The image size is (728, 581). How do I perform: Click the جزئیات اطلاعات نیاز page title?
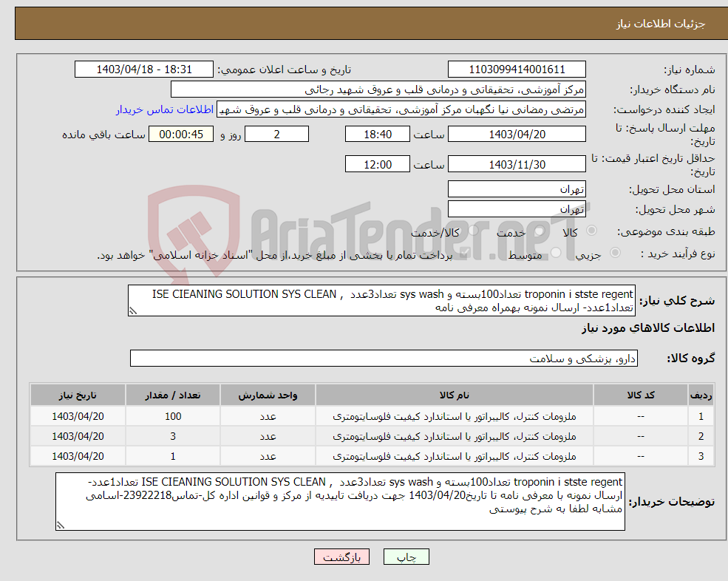click(x=661, y=24)
